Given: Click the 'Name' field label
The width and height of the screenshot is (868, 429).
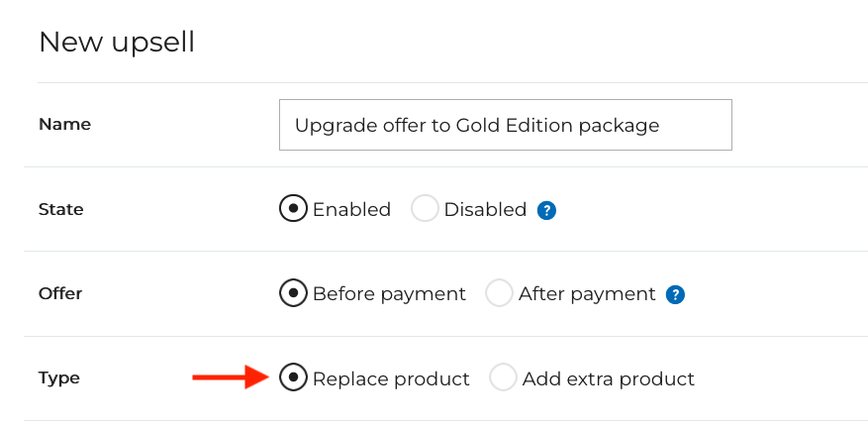Looking at the screenshot, I should [x=64, y=125].
